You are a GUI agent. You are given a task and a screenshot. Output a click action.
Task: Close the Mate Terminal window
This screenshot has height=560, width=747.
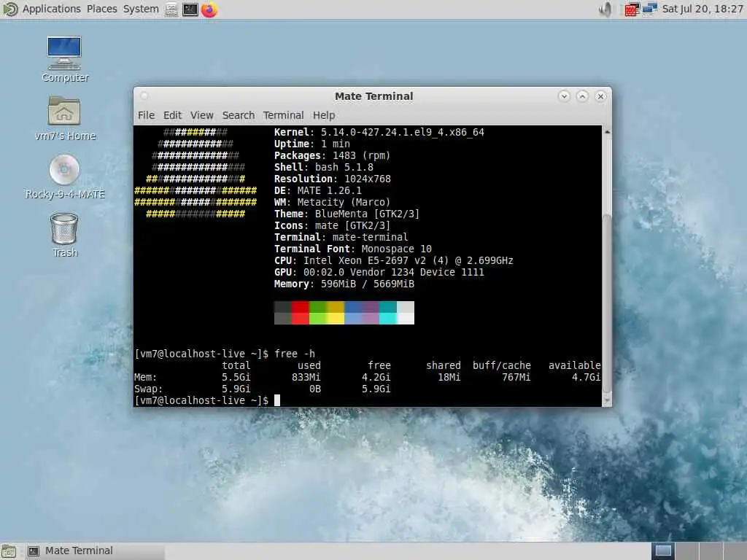coord(601,96)
